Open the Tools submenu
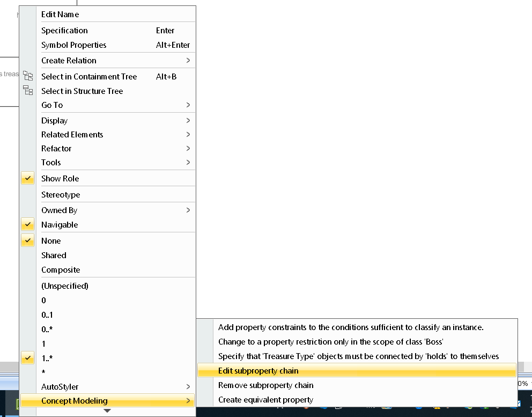 point(108,162)
